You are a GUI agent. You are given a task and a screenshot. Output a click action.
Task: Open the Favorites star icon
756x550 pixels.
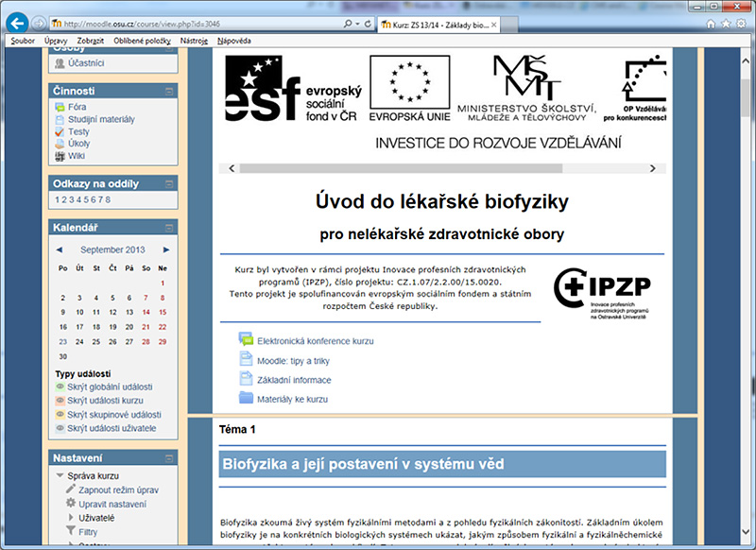726,24
